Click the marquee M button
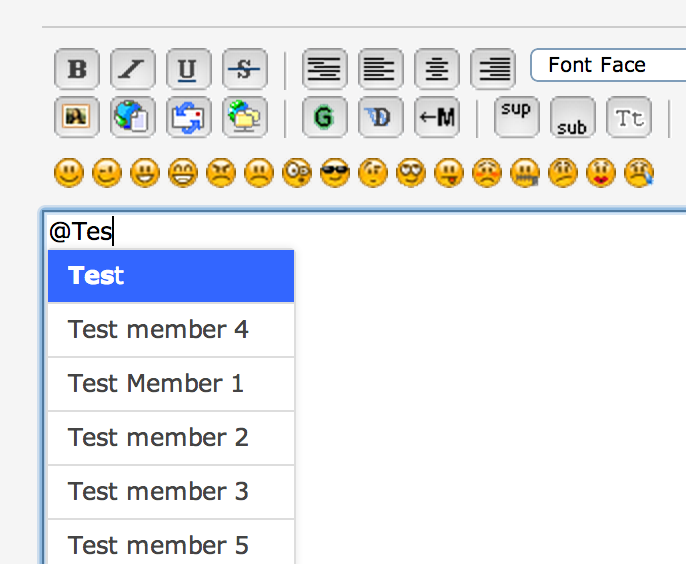Screen dimensions: 686x564 (437, 117)
